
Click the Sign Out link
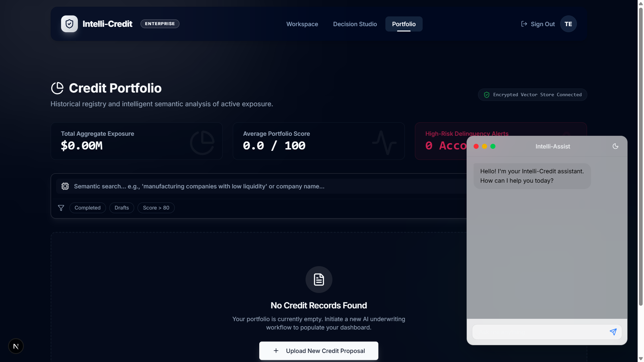[542, 24]
